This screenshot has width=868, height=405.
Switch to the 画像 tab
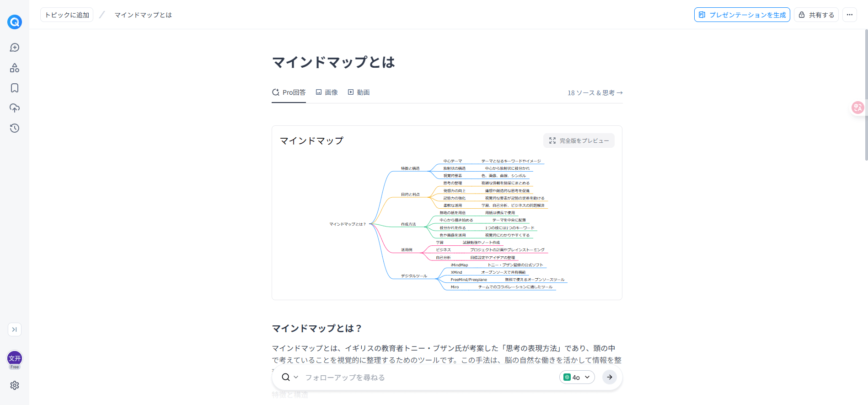[327, 92]
